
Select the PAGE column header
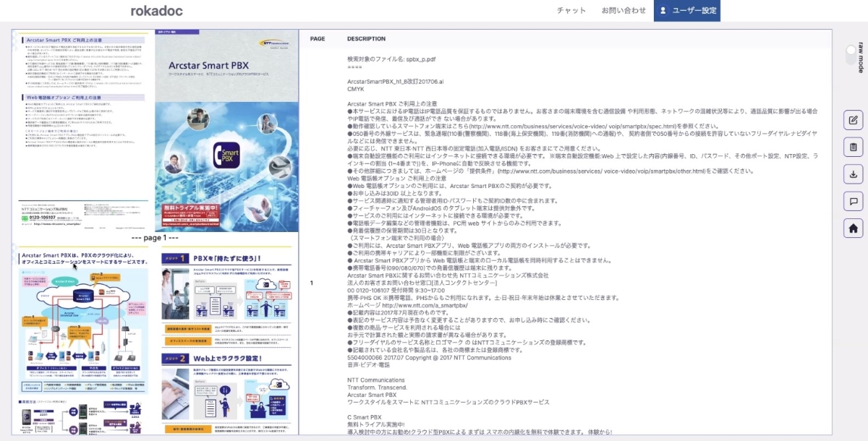click(318, 39)
